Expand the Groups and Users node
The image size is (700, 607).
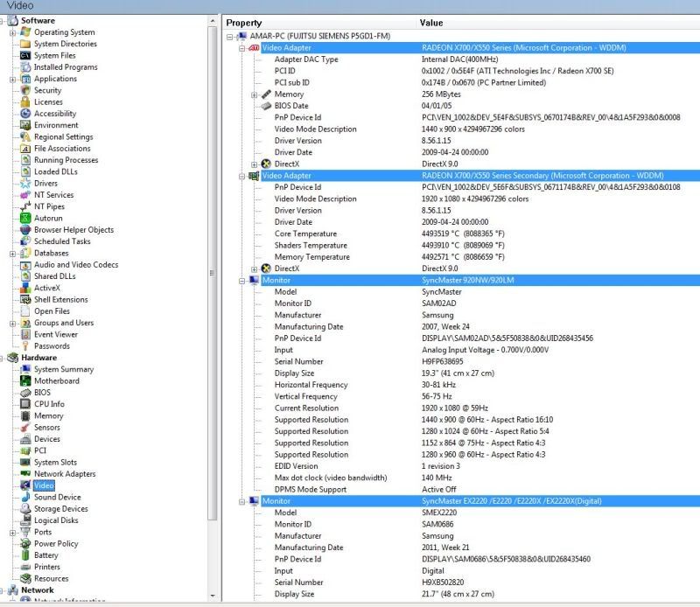pyautogui.click(x=12, y=323)
